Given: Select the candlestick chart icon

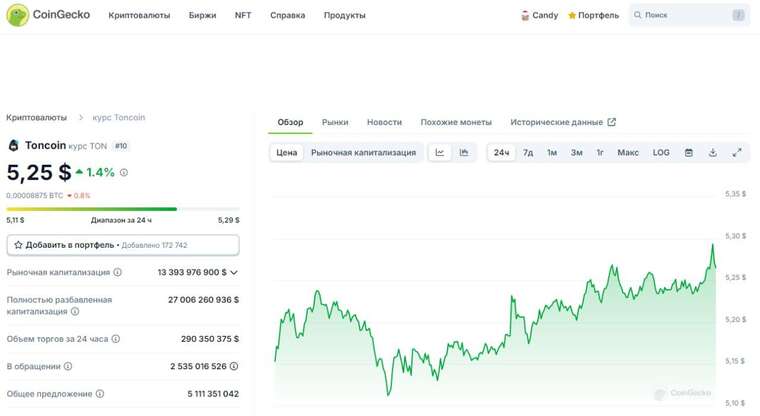Looking at the screenshot, I should pos(464,153).
